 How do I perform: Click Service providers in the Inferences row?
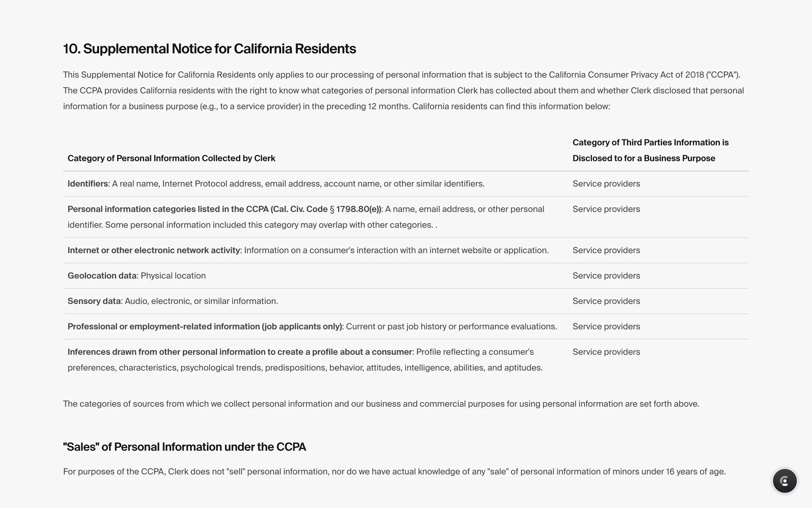[606, 352]
